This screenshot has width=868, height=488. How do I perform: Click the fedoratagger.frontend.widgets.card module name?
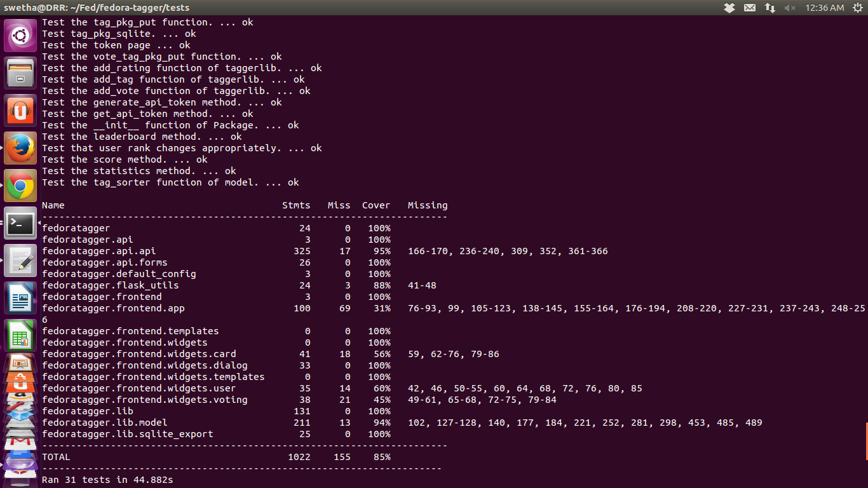tap(139, 354)
